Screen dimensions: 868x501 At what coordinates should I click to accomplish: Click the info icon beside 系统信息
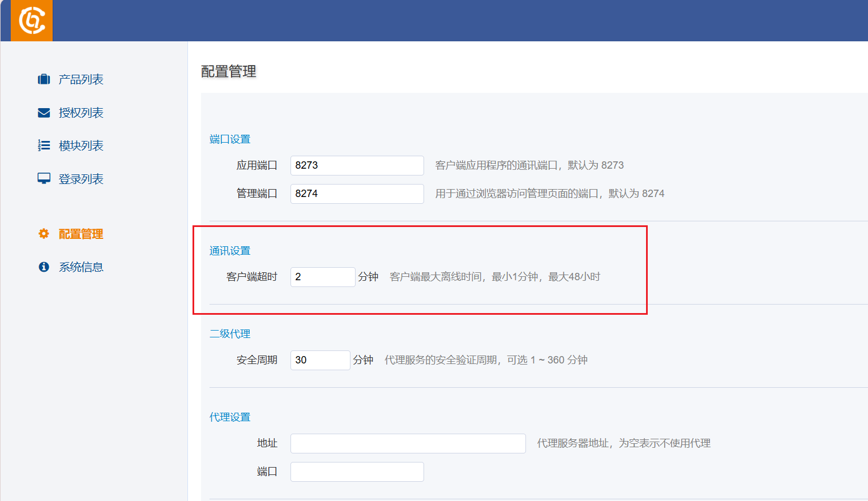pos(44,267)
